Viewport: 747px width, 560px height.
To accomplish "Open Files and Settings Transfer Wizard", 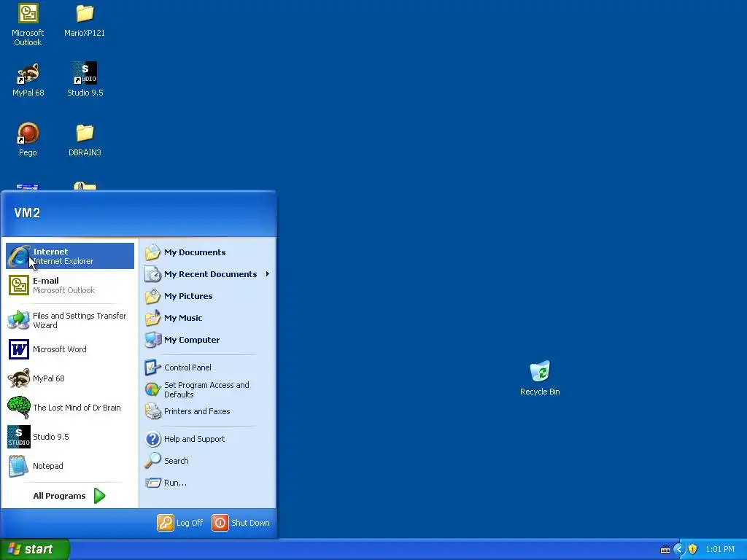I will tap(70, 320).
